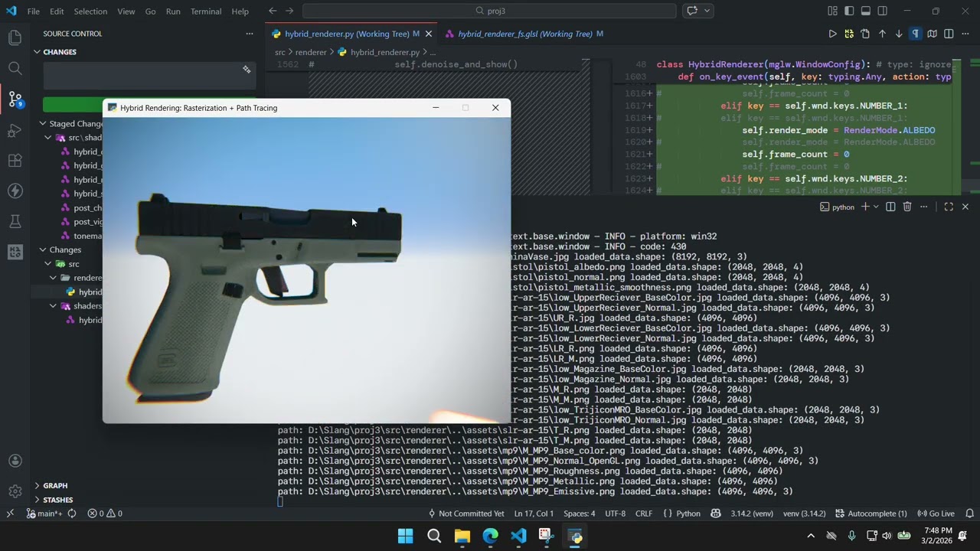
Task: Kill the terminal with the trash icon
Action: click(x=907, y=207)
